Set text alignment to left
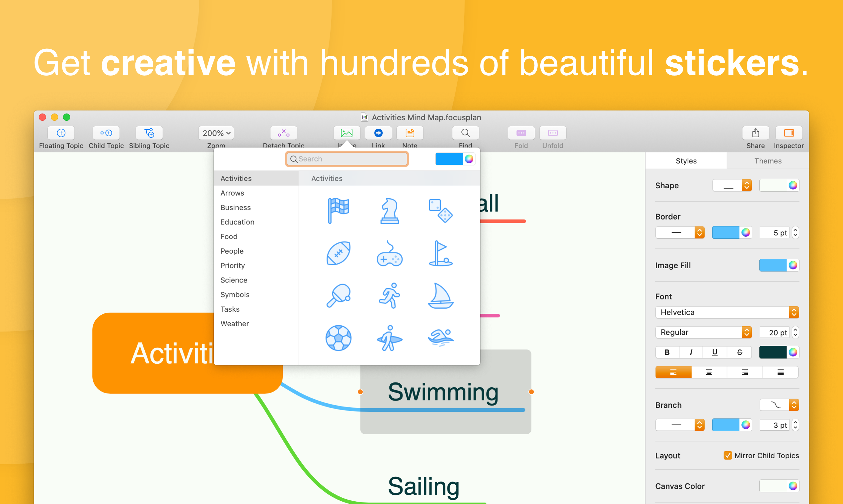 [x=673, y=372]
